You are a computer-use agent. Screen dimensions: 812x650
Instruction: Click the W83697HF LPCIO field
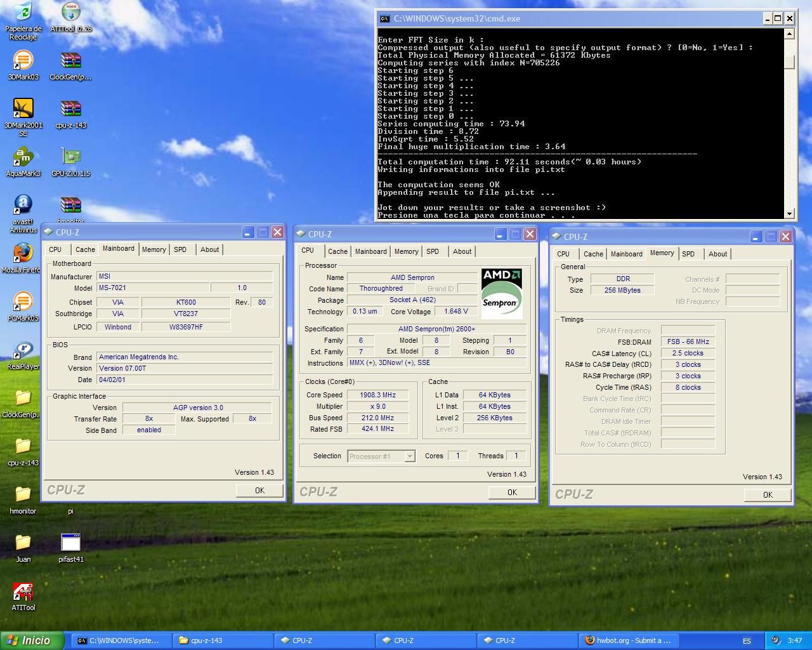pos(186,327)
